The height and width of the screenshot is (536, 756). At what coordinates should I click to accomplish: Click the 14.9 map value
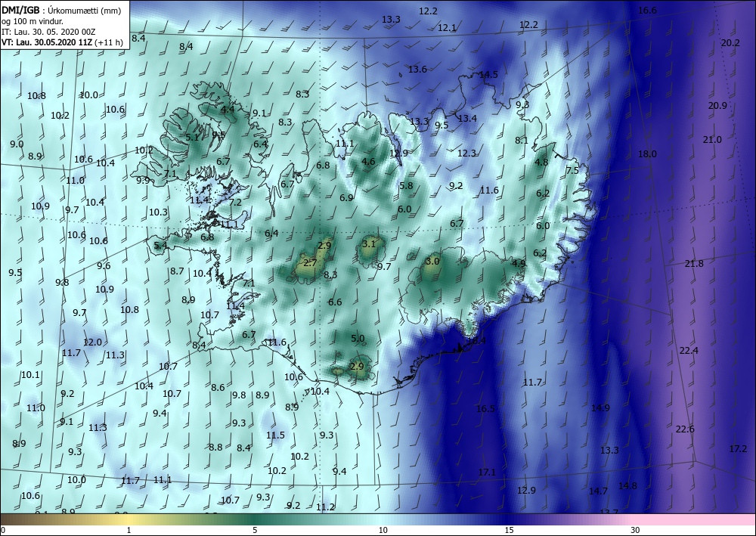tap(600, 408)
